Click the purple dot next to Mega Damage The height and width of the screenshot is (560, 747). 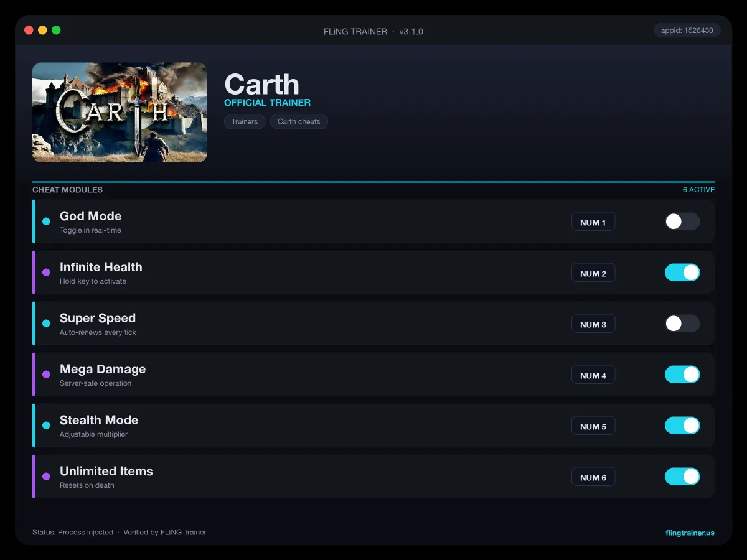46,375
